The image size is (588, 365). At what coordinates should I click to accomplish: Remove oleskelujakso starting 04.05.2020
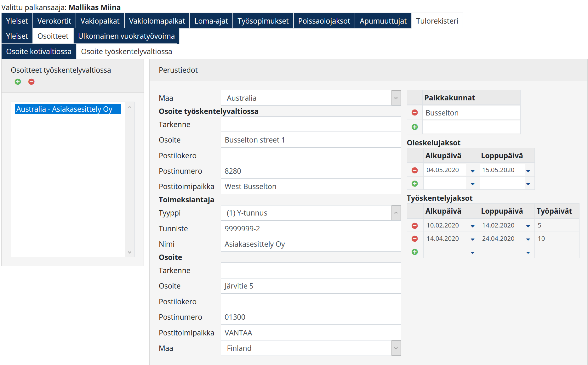[415, 170]
